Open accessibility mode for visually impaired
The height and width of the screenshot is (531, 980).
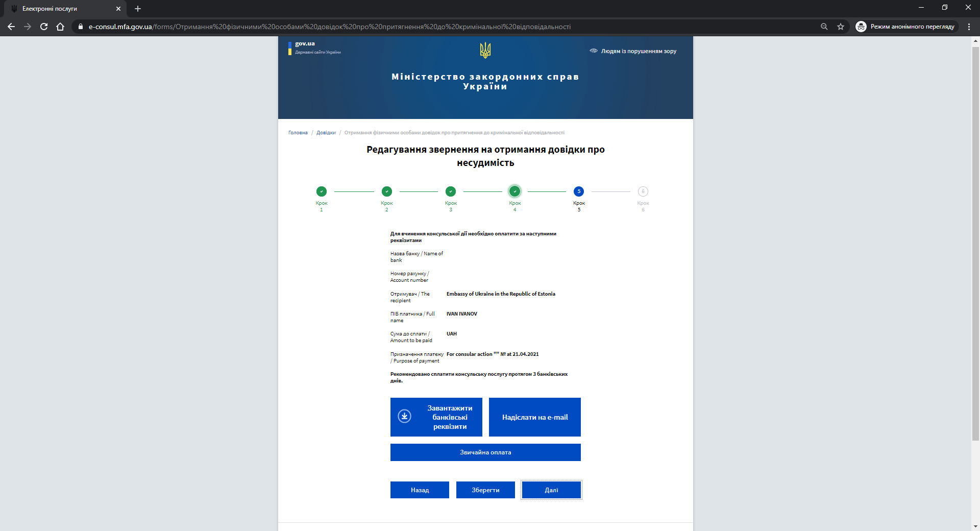(x=633, y=51)
